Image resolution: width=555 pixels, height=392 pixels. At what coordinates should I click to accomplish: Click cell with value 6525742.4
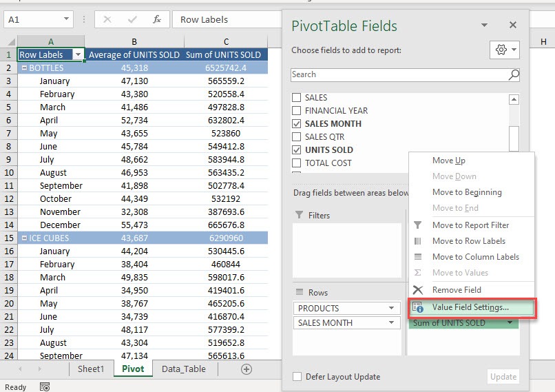pos(226,68)
